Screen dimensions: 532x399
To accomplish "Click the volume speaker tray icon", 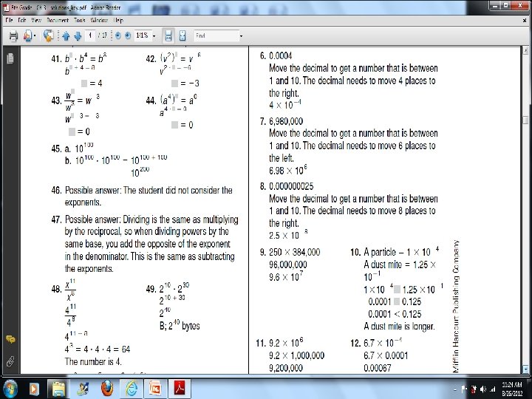I will [483, 389].
